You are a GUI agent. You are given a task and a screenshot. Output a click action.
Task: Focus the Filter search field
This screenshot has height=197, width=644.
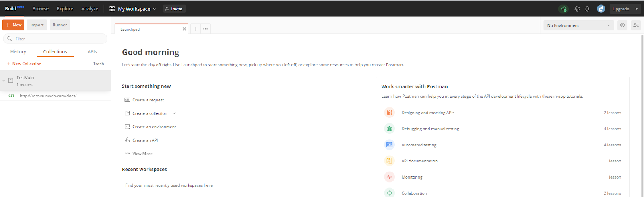55,39
